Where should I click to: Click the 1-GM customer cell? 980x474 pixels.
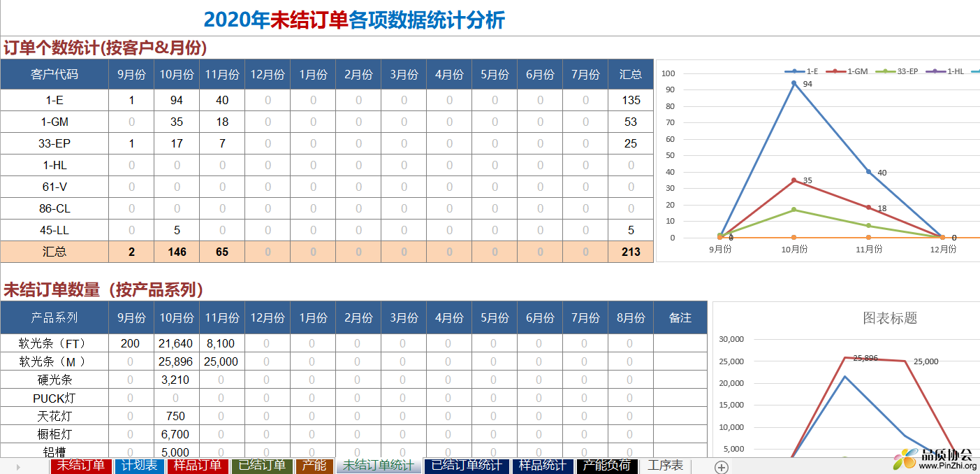pyautogui.click(x=54, y=122)
